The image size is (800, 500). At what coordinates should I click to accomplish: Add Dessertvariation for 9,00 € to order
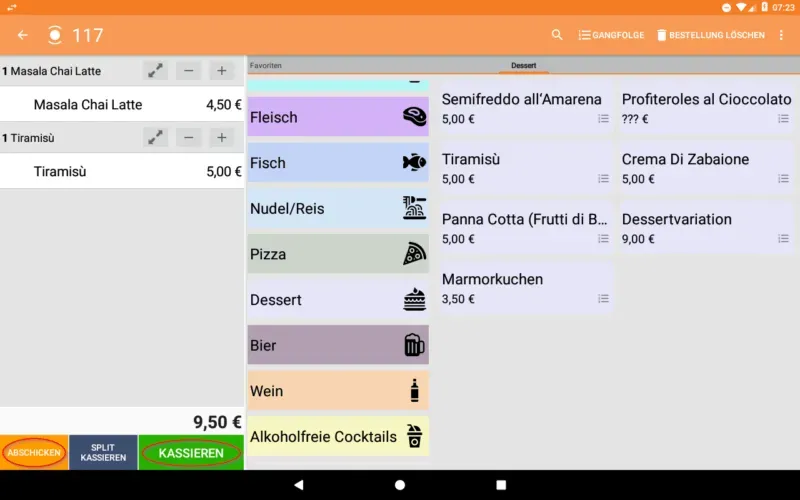pyautogui.click(x=706, y=228)
